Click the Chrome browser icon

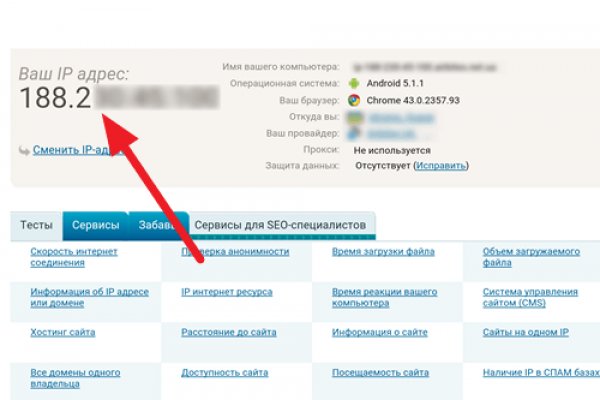click(353, 99)
